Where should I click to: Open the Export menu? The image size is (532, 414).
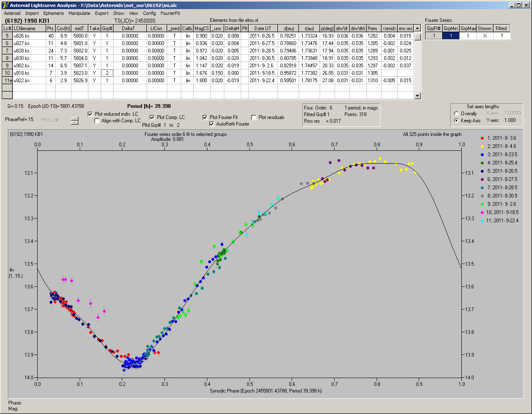click(102, 13)
